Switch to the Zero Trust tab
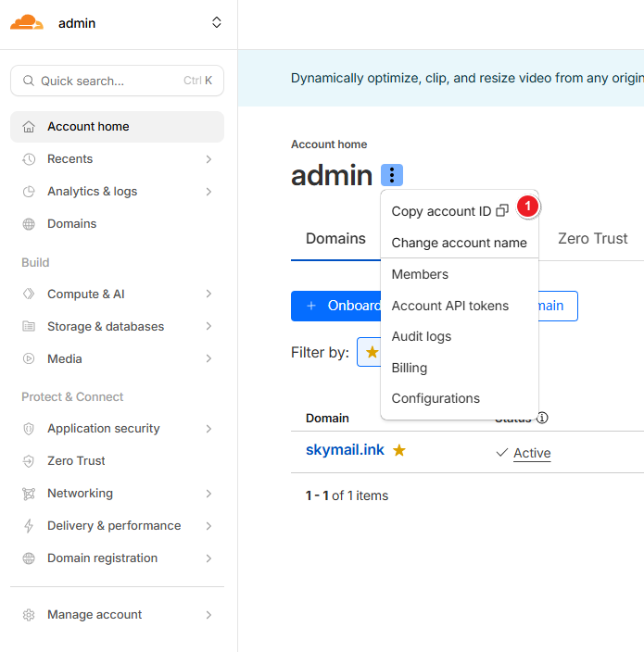This screenshot has height=652, width=644. pos(592,238)
